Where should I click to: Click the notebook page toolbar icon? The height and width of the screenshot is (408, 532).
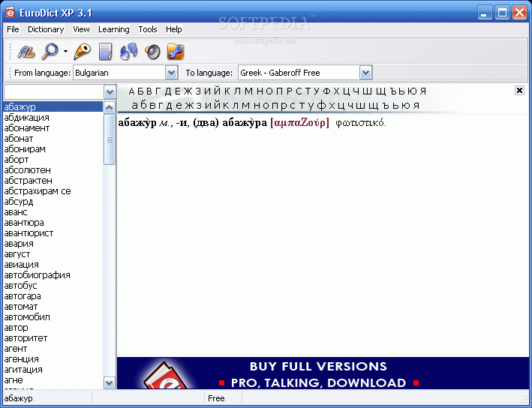[105, 52]
